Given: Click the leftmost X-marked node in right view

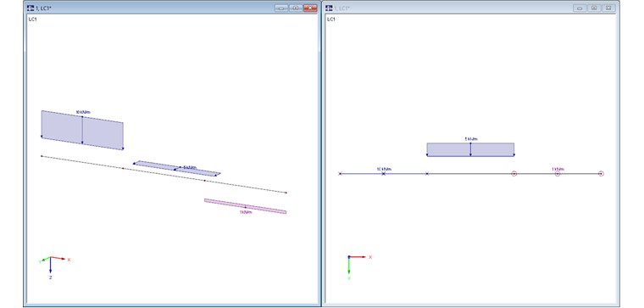Looking at the screenshot, I should click(x=340, y=174).
